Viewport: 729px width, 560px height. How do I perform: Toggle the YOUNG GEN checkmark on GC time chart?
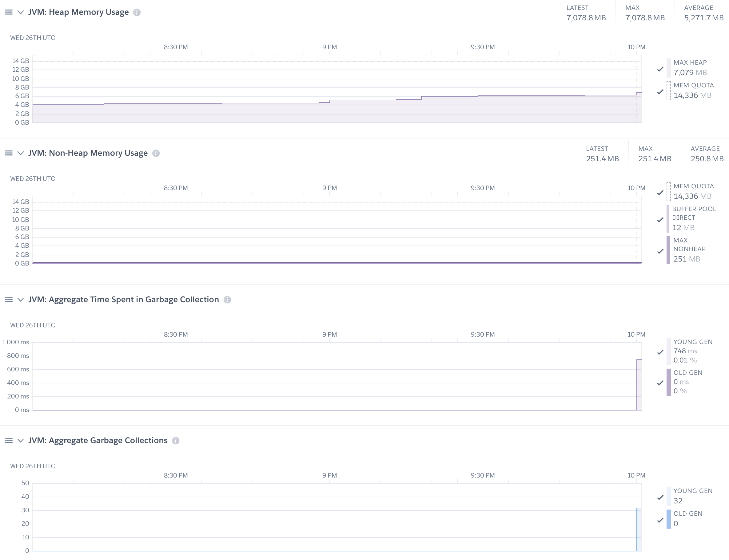click(x=660, y=352)
